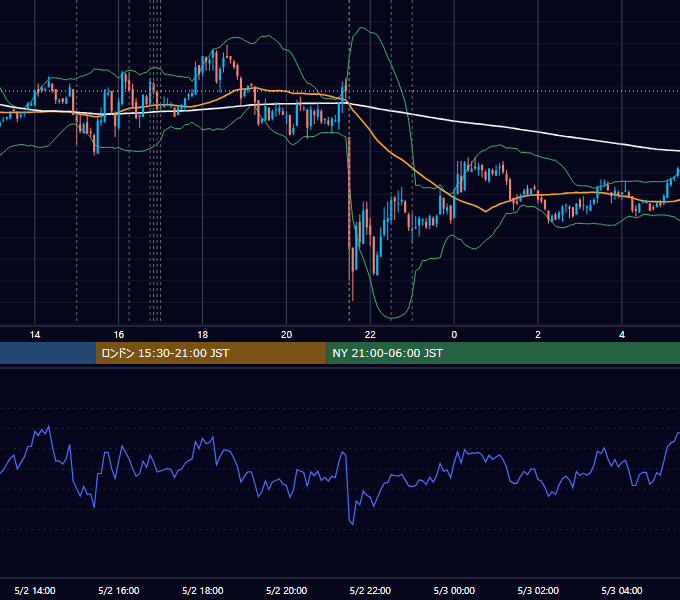Click the London 15:30-21:00 JST session bar
Viewport: 680px width, 600px height.
[x=211, y=353]
